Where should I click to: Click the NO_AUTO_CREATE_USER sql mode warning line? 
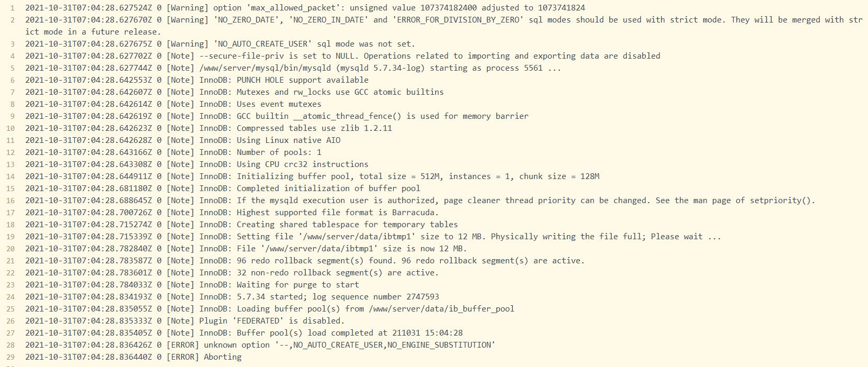220,44
